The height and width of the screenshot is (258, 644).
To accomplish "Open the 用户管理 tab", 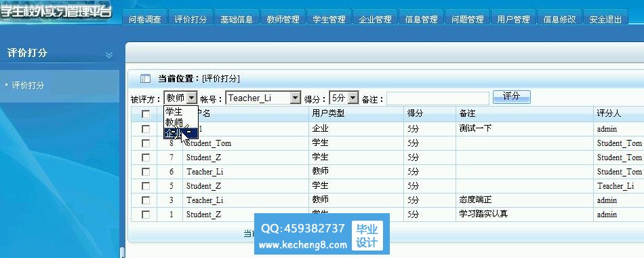I will click(513, 18).
